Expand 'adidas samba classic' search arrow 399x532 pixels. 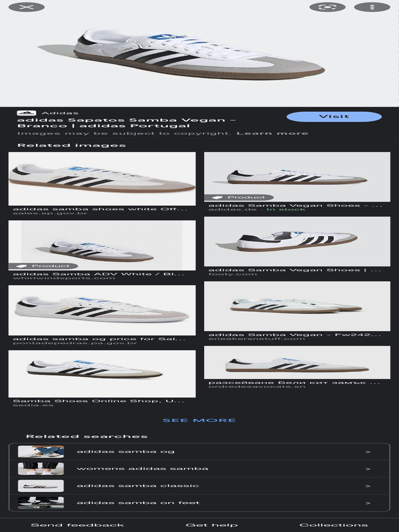[x=368, y=486]
